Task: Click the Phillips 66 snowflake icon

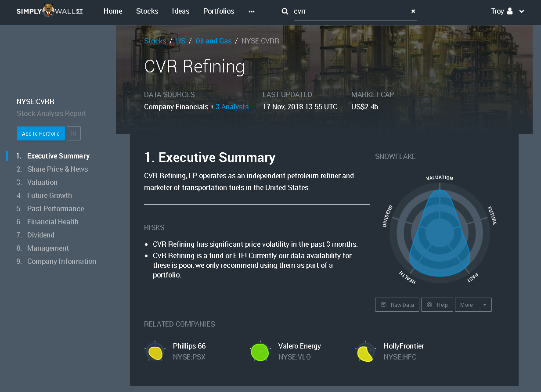Action: 155,352
